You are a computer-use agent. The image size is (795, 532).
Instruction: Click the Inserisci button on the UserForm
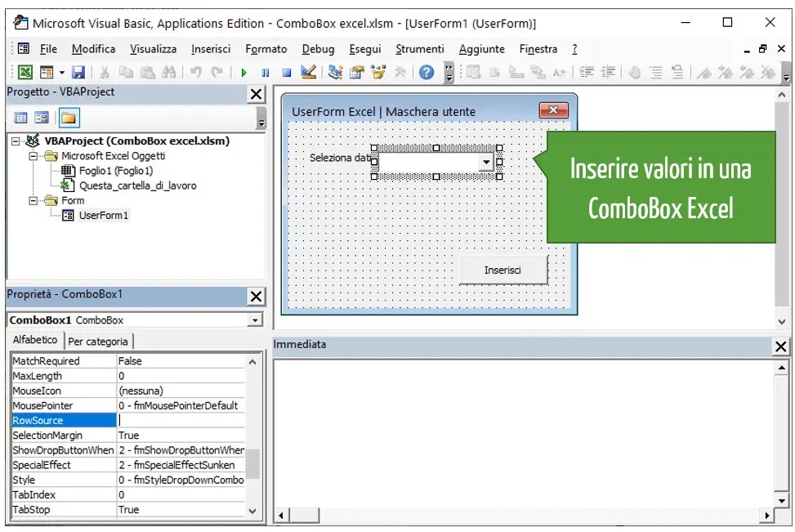pyautogui.click(x=503, y=270)
